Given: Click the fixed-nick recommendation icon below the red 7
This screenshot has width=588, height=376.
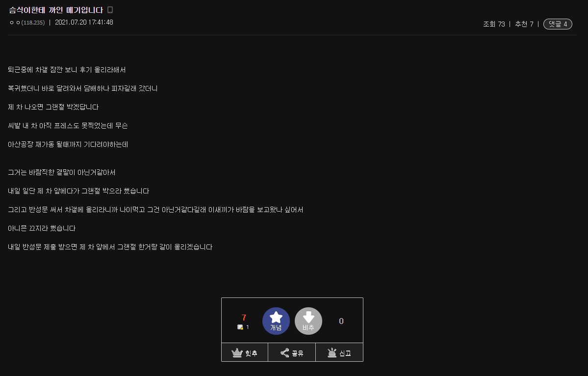Looking at the screenshot, I should pos(240,327).
